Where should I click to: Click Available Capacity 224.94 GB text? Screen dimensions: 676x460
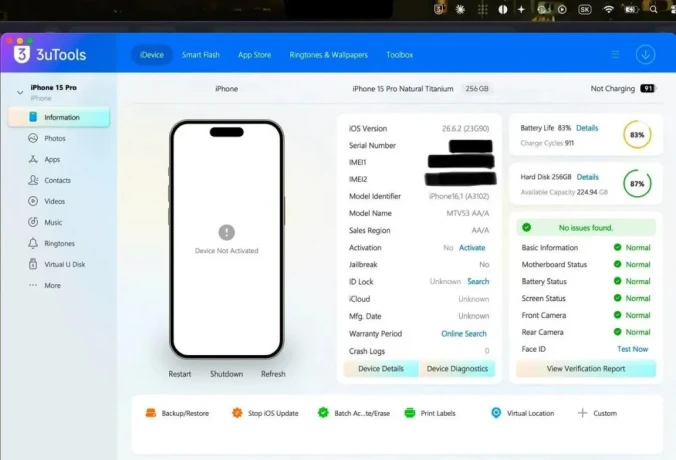pos(564,192)
